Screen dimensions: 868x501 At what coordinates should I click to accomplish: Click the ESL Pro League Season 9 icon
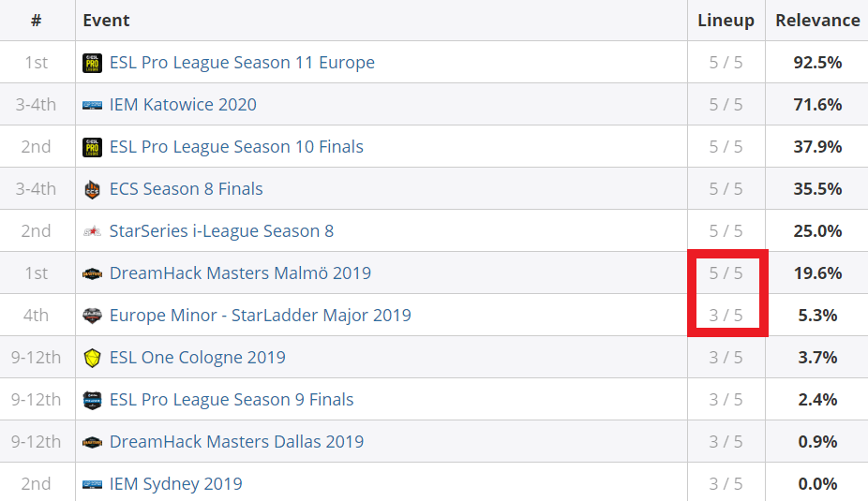[92, 400]
